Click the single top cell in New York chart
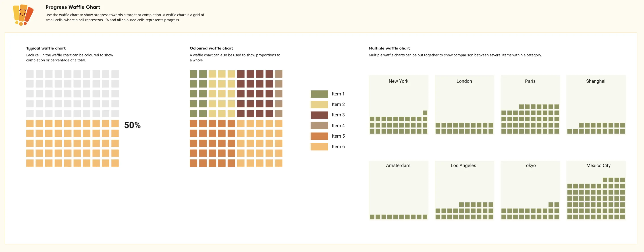The image size is (644, 252). (425, 113)
